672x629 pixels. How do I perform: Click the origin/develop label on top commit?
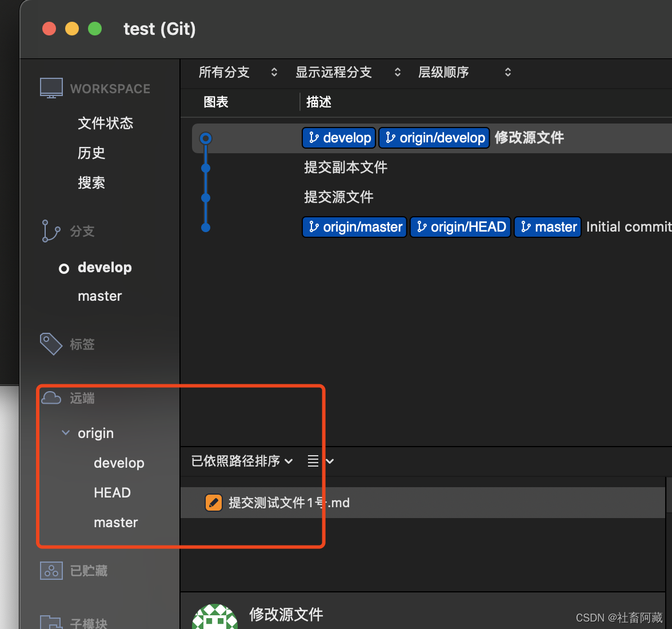point(434,138)
